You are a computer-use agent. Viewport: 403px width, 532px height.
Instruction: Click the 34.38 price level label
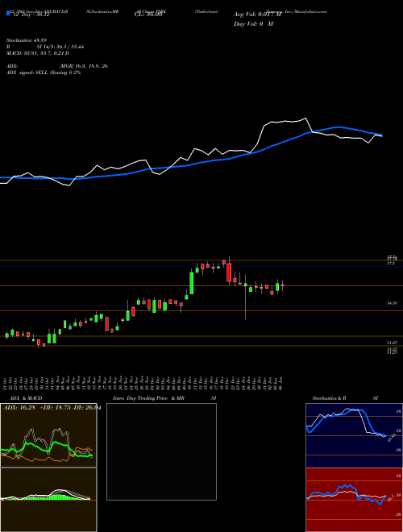392,303
